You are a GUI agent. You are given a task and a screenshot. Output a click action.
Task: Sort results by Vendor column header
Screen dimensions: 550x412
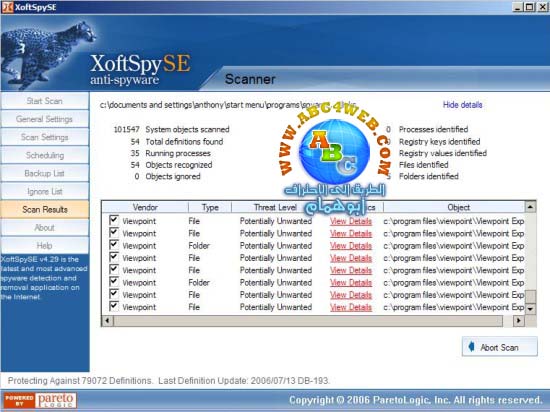pyautogui.click(x=145, y=207)
